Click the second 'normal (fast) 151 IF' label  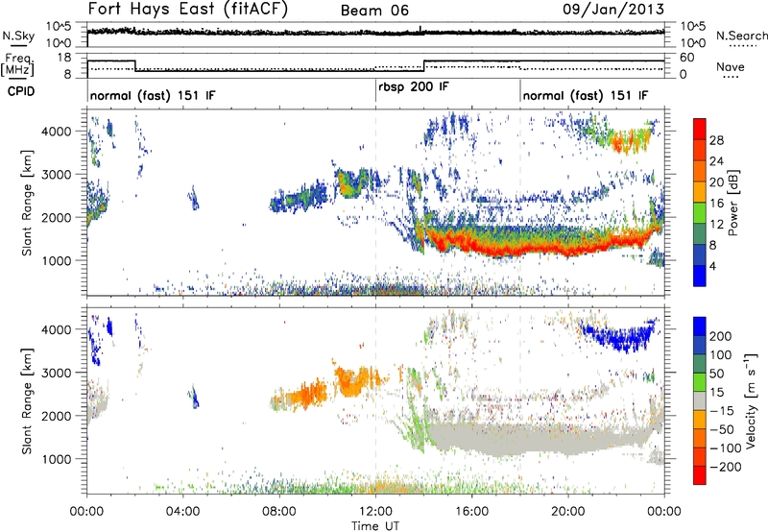click(586, 95)
